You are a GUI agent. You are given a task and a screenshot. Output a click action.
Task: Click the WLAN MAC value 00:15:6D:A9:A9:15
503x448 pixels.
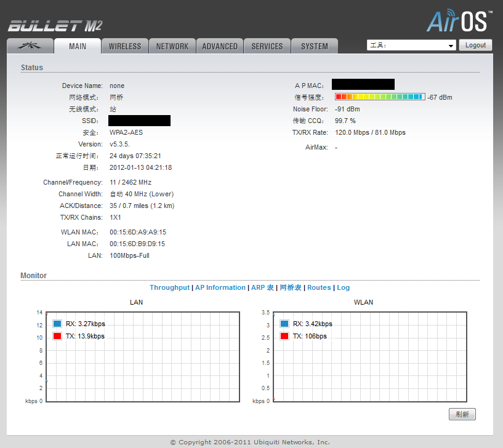138,232
